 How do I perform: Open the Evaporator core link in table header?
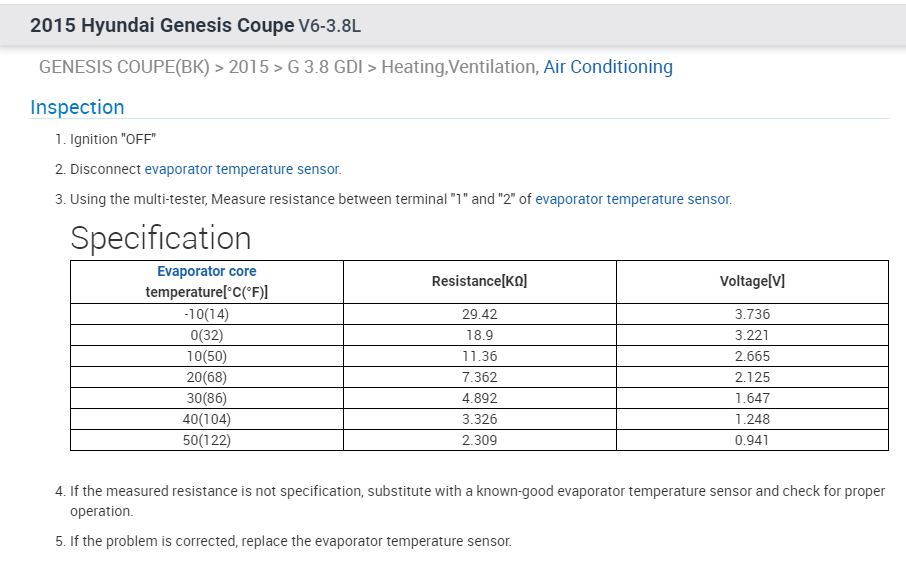click(206, 271)
